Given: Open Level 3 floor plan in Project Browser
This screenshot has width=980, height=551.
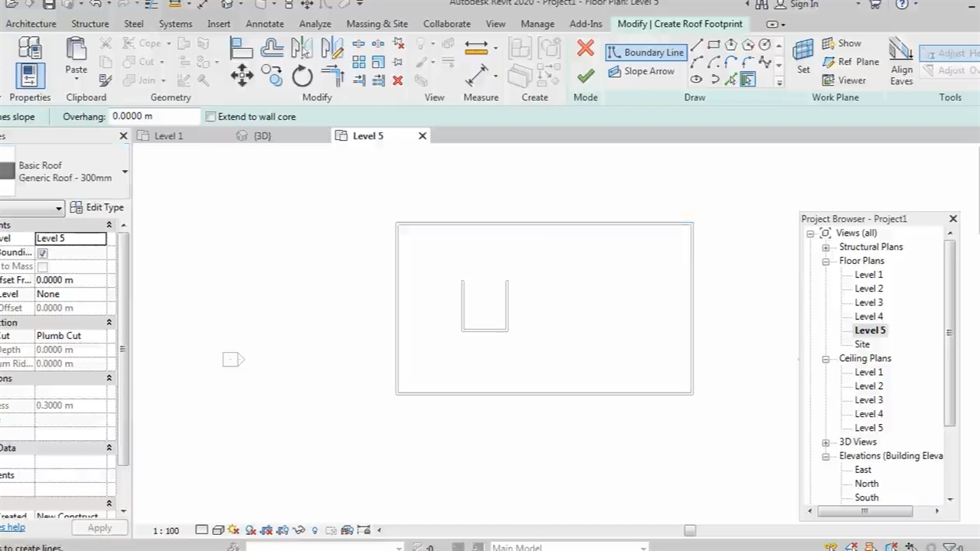Looking at the screenshot, I should (x=868, y=302).
